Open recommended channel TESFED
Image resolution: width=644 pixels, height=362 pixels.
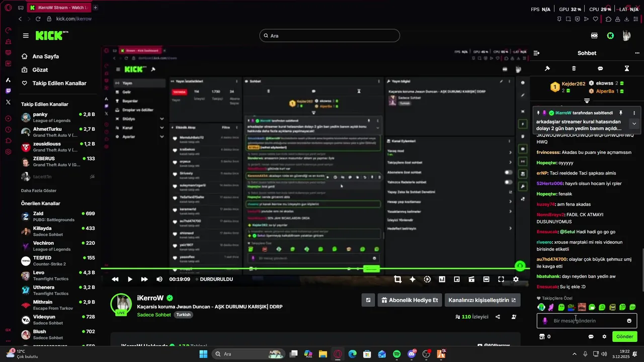(x=58, y=261)
